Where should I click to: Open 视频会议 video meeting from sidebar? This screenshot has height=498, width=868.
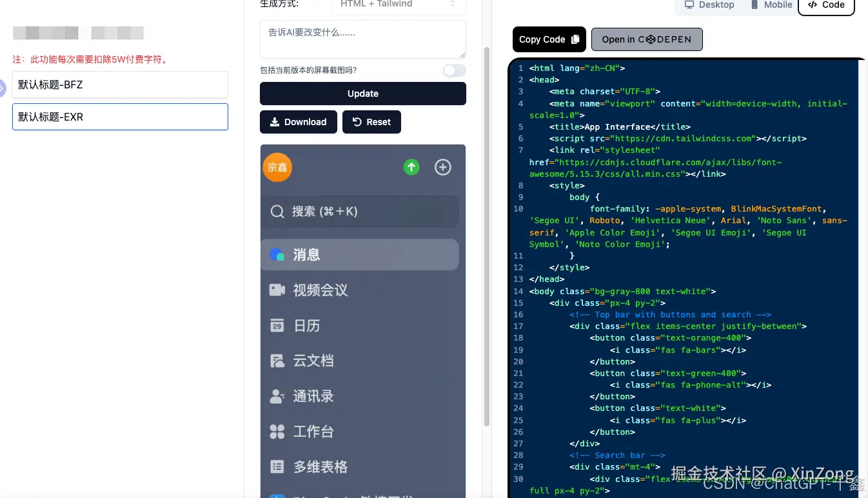coord(277,290)
